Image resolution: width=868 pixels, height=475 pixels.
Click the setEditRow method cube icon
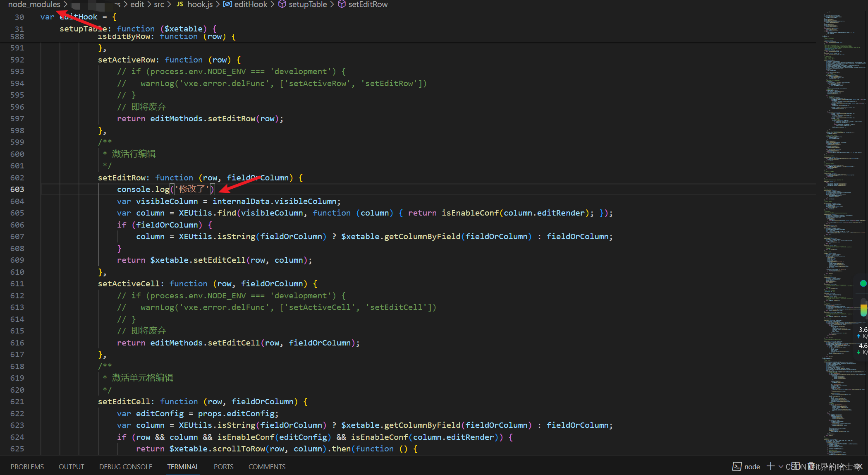[342, 4]
